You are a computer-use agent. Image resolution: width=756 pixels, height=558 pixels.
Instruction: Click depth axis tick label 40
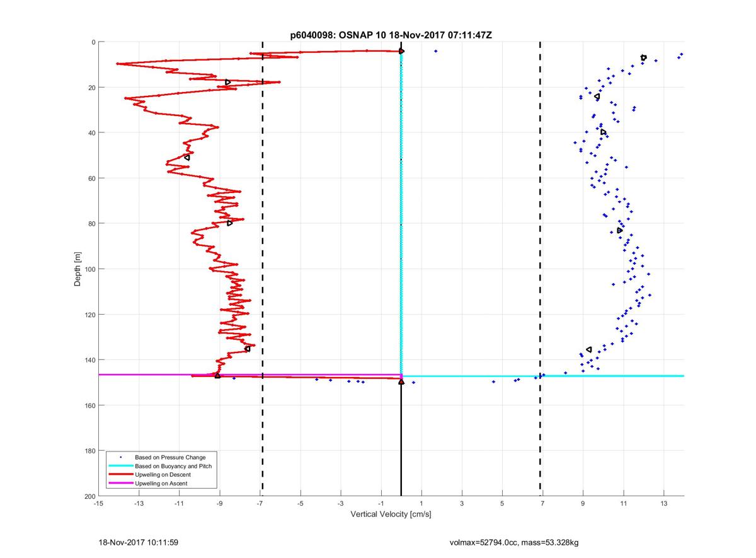pos(91,133)
